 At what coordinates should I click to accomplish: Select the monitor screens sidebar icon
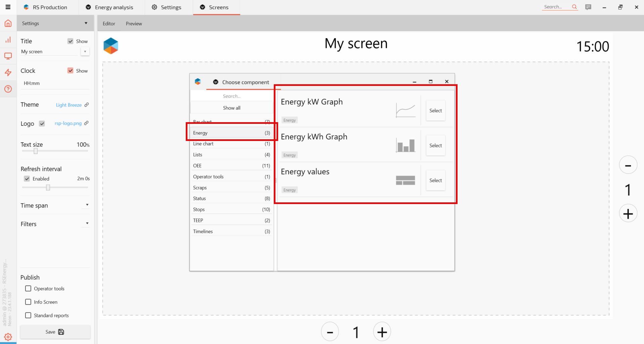click(8, 56)
